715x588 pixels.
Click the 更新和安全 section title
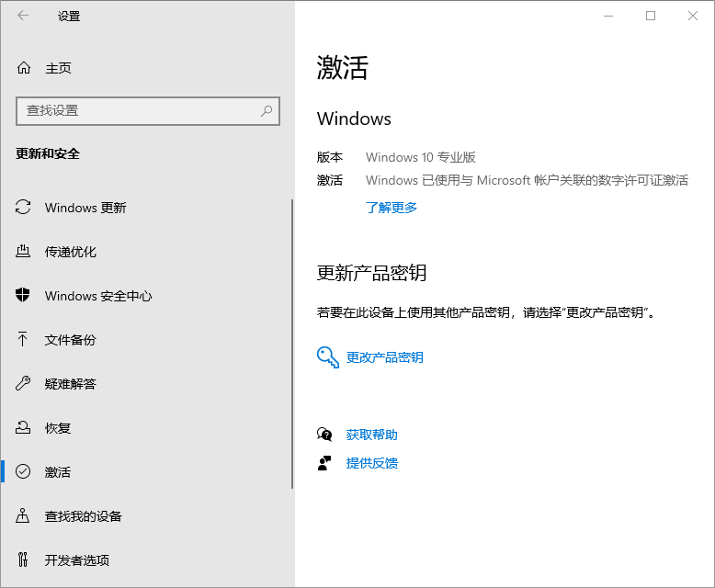tap(48, 153)
